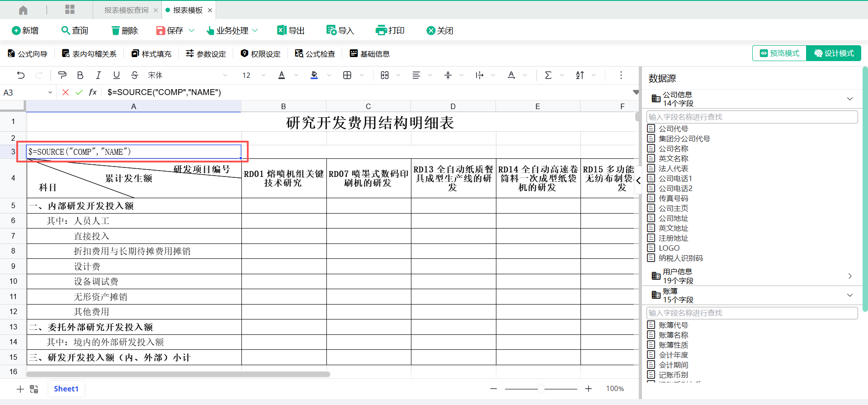Click the 导出 export button
868x405 pixels.
291,30
